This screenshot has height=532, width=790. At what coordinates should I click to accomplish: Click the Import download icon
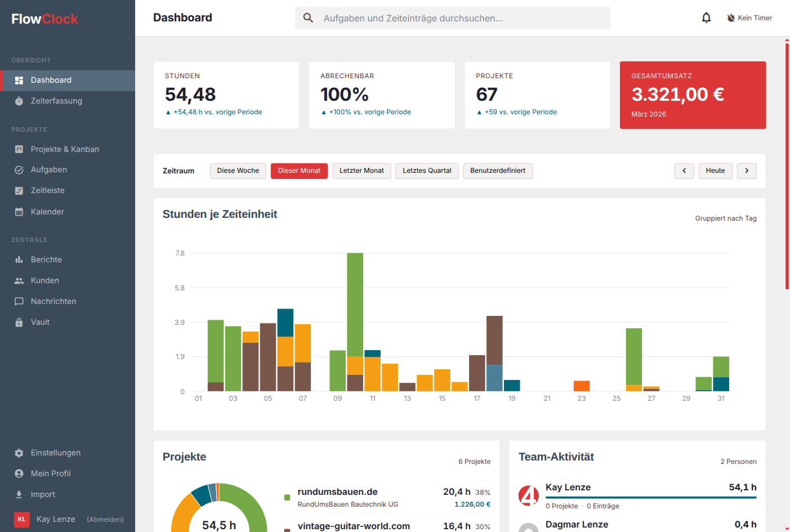coord(19,494)
